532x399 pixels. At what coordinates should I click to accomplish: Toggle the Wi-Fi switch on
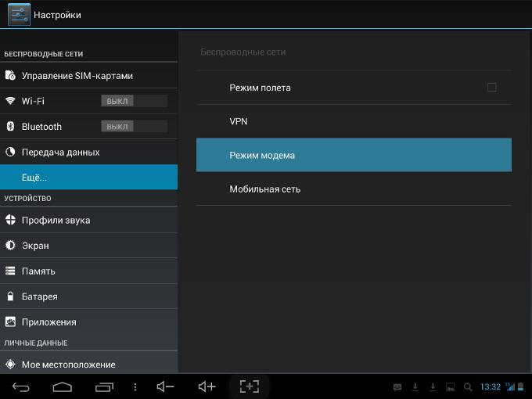click(x=134, y=101)
